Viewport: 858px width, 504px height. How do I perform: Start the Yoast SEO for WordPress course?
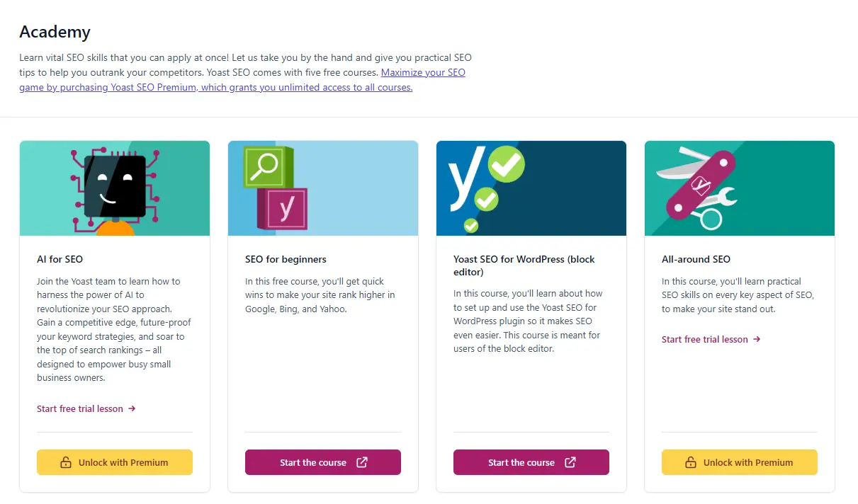click(531, 462)
